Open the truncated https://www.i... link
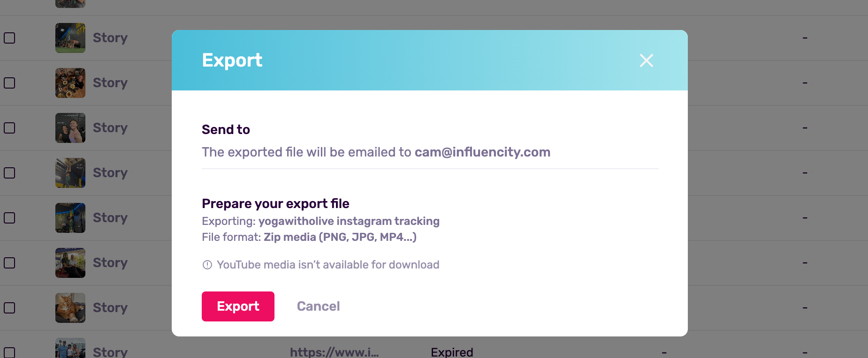868x358 pixels. tap(334, 352)
